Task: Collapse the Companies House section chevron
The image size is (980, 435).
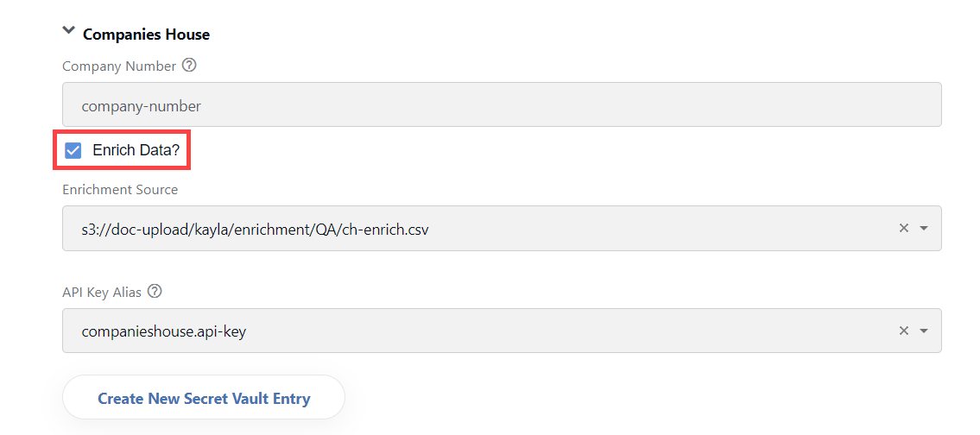Action: coord(69,30)
